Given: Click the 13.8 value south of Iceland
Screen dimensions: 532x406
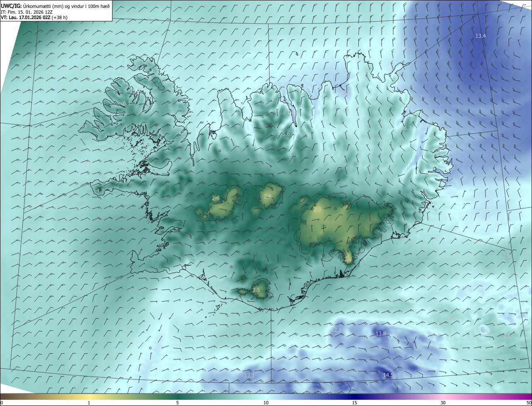Looking at the screenshot, I should click(x=381, y=333).
